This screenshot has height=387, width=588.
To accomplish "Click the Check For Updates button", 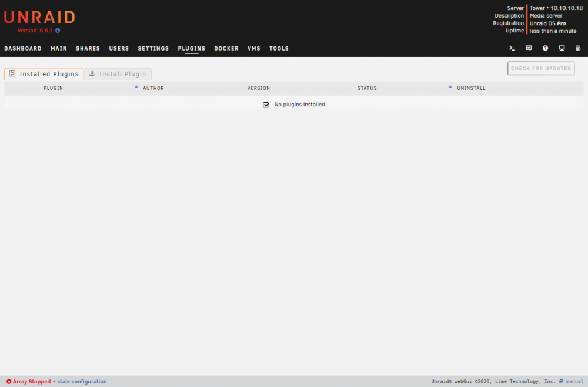I will click(541, 68).
